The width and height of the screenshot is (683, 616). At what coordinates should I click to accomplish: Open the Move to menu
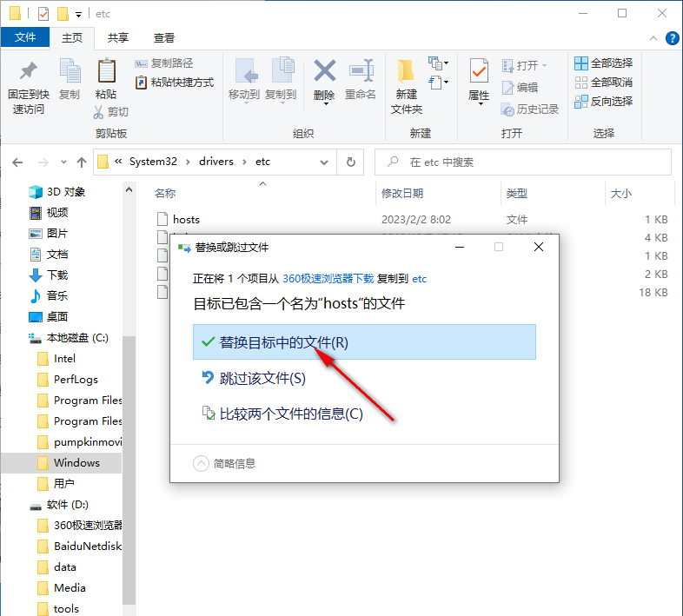click(244, 81)
